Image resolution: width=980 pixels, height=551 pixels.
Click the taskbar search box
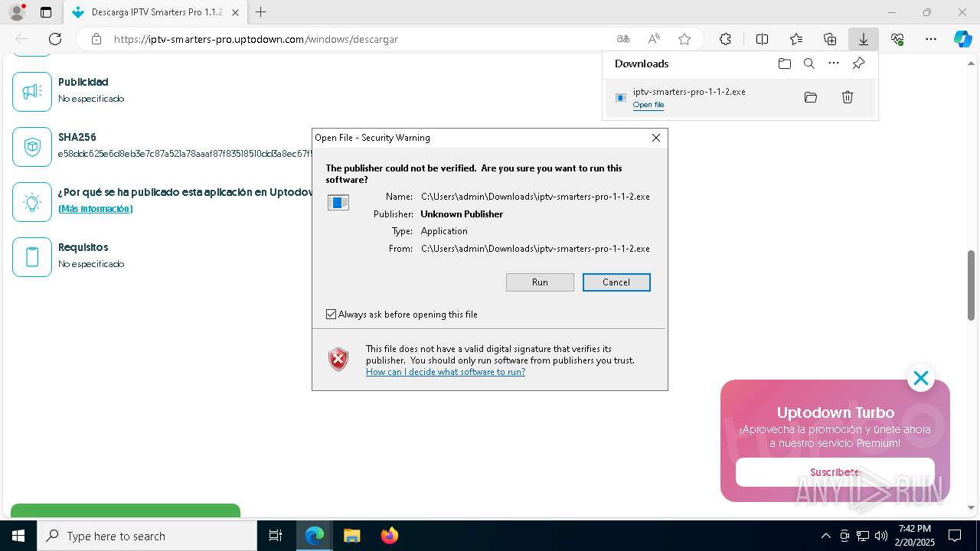click(147, 536)
